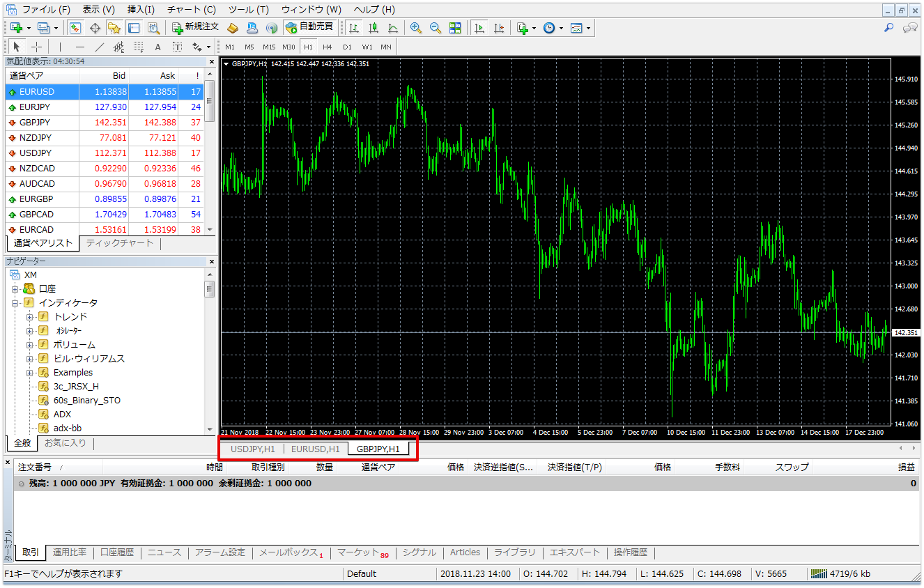Select the candlestick chart display icon
The image size is (924, 588).
click(373, 28)
